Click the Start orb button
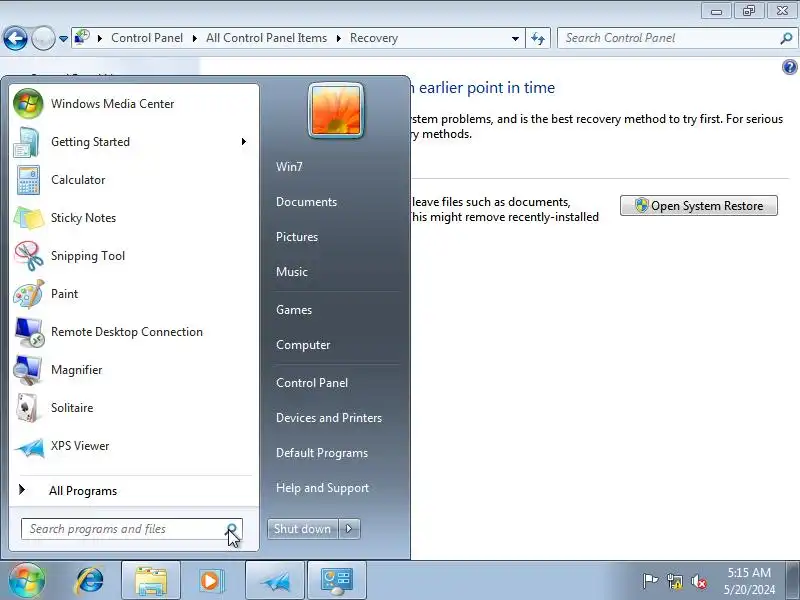The image size is (800, 600). (26, 581)
